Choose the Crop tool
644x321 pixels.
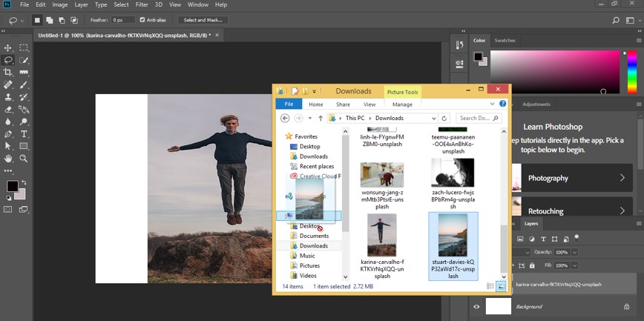[8, 72]
